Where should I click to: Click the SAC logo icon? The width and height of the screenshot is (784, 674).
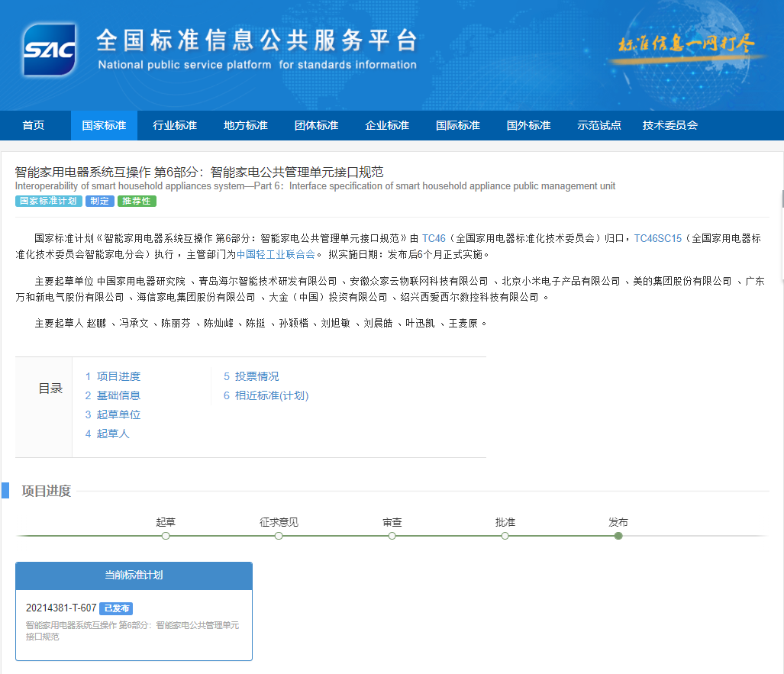(x=50, y=50)
